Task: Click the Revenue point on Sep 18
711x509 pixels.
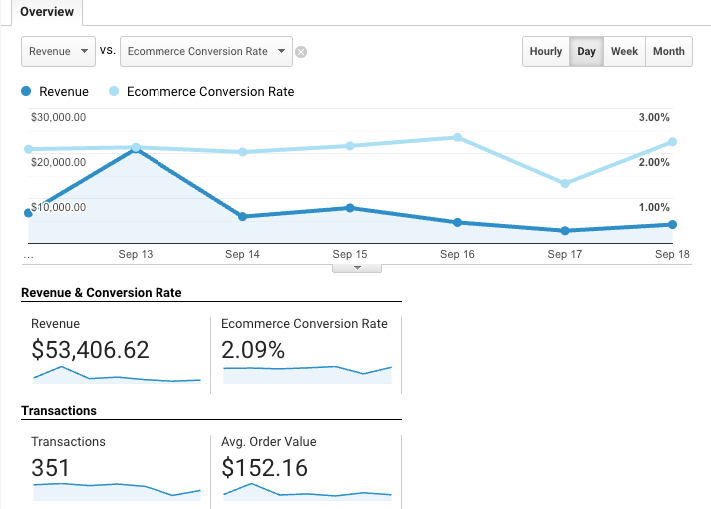Action: (x=672, y=224)
